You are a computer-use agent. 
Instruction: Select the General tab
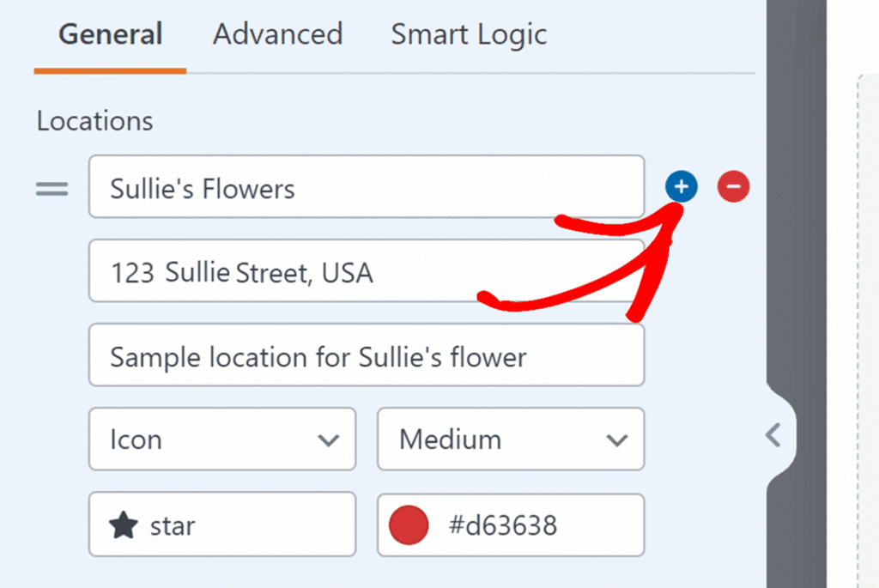(x=110, y=34)
